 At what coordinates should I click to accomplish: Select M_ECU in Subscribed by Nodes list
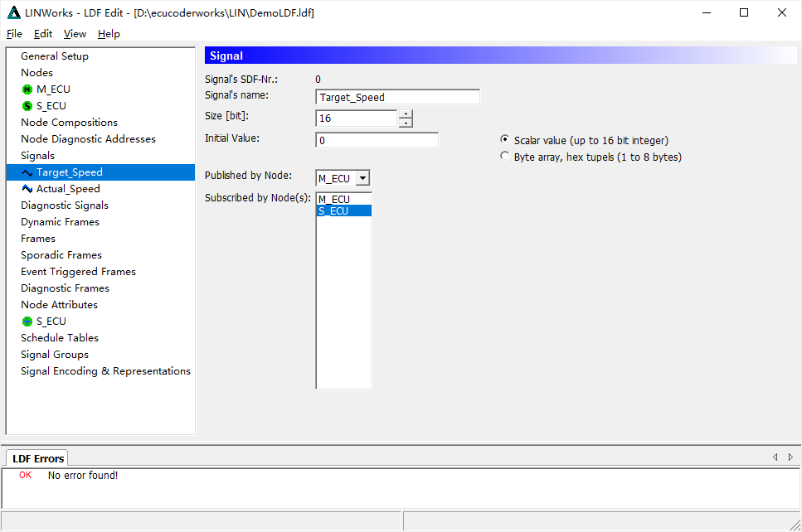[343, 199]
